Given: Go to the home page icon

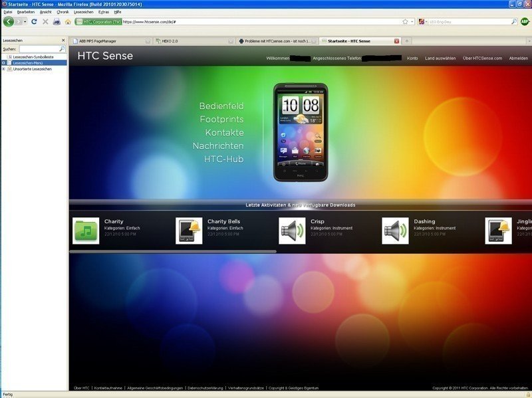Looking at the screenshot, I should pos(68,21).
